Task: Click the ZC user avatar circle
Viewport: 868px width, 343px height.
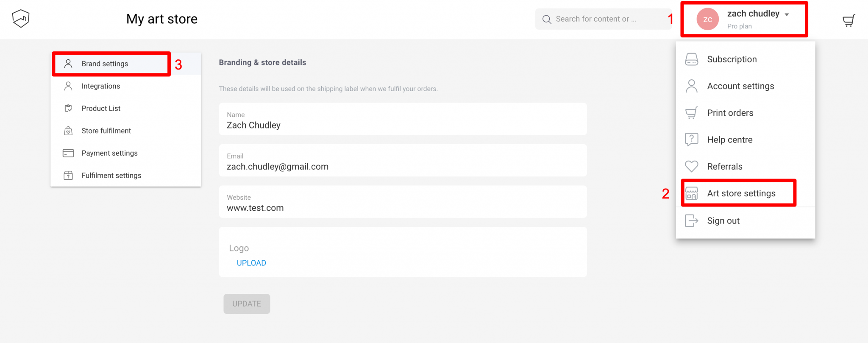Action: click(707, 20)
